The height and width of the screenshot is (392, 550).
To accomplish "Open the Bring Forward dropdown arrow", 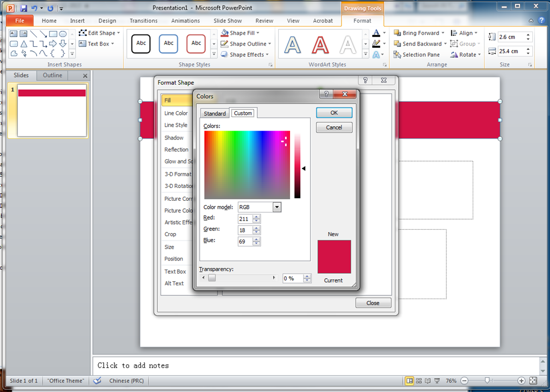I will tap(443, 33).
